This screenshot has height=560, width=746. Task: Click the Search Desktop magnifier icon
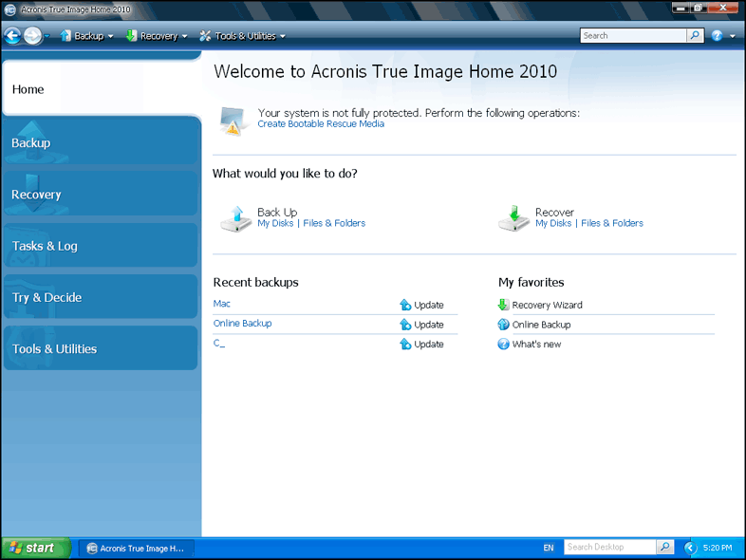[665, 547]
